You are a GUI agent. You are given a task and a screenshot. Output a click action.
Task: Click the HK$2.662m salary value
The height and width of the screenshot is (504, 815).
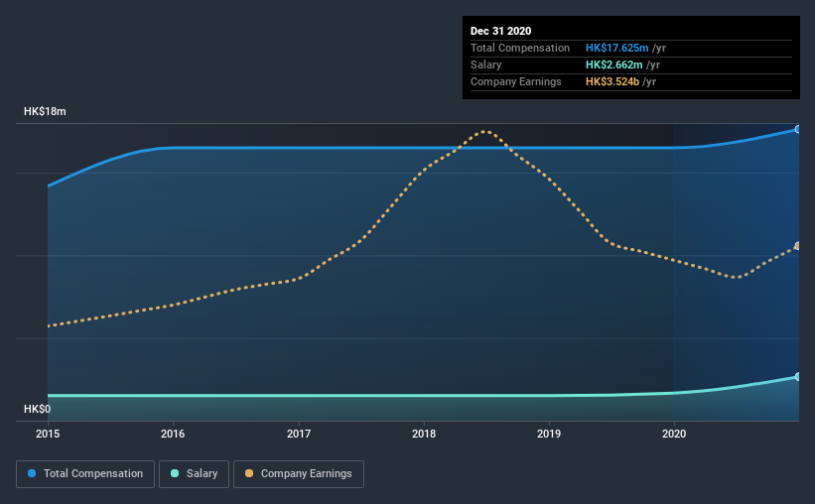point(613,64)
